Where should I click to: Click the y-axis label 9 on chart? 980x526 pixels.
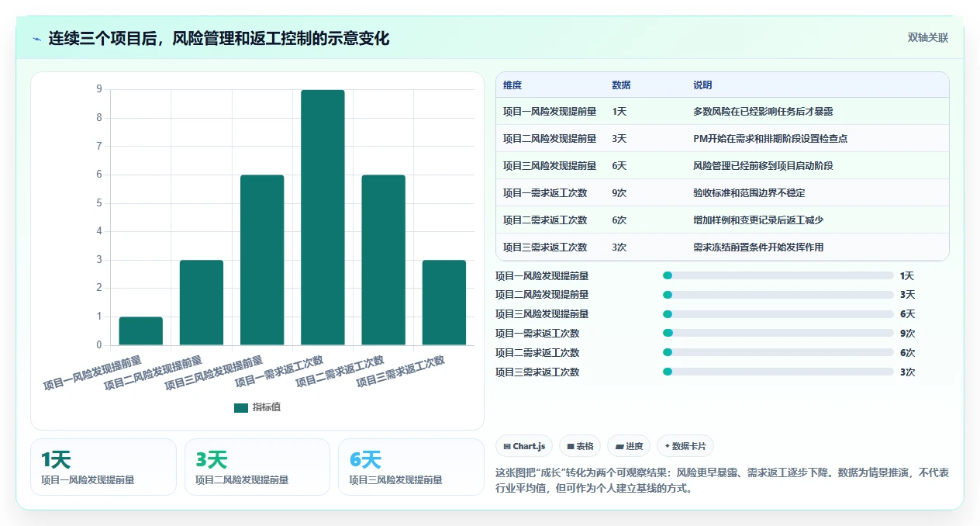tap(98, 89)
